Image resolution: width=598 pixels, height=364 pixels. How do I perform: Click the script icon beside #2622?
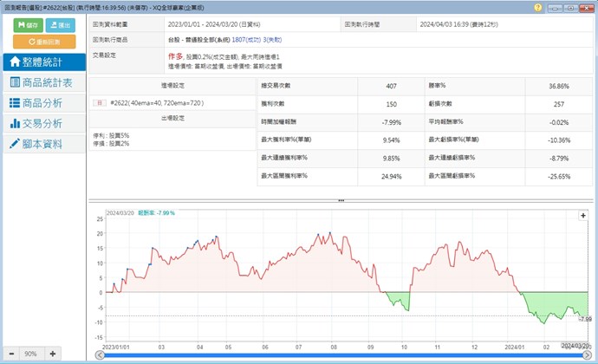[100, 102]
